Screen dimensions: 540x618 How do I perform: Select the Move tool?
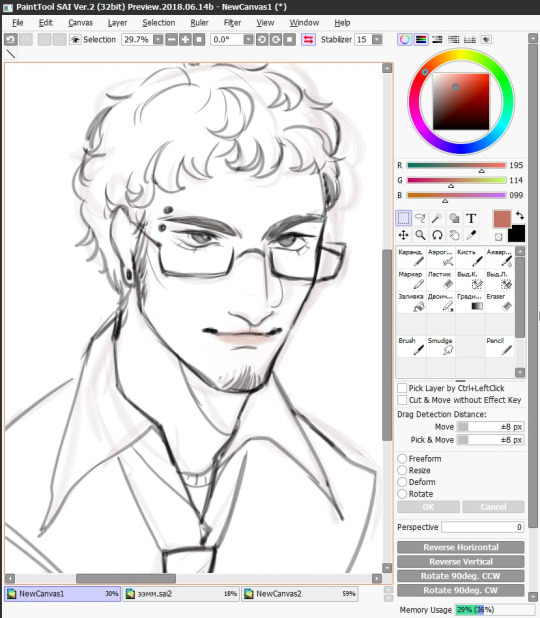click(403, 235)
